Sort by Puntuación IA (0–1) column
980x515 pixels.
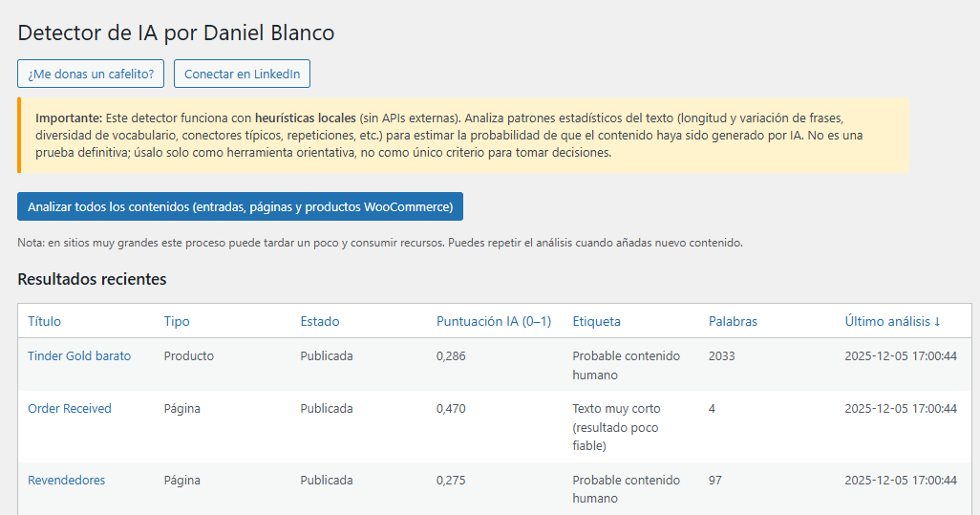pos(494,321)
